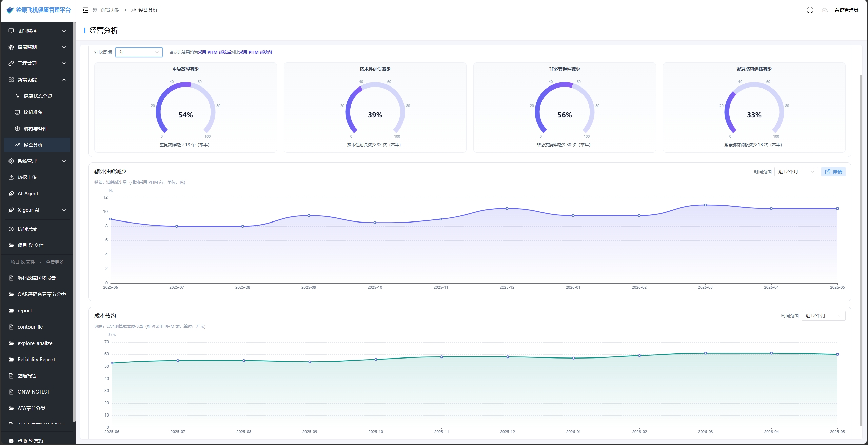Image resolution: width=868 pixels, height=445 pixels.
Task: Select the 航材与备件 box icon
Action: click(17, 129)
